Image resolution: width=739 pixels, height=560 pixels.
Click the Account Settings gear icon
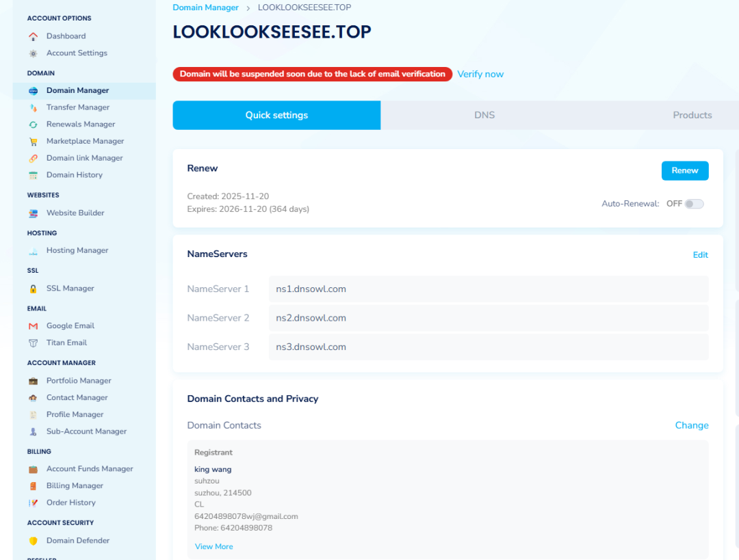click(33, 53)
